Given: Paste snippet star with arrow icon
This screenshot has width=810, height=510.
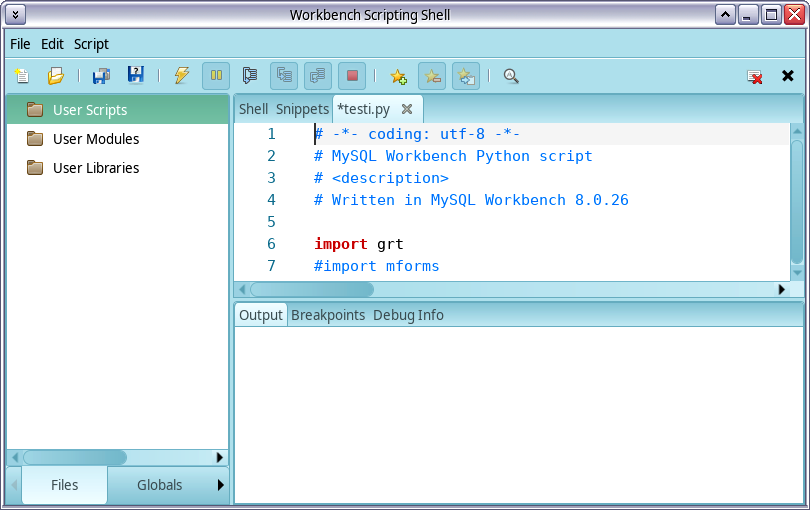Looking at the screenshot, I should click(x=466, y=76).
